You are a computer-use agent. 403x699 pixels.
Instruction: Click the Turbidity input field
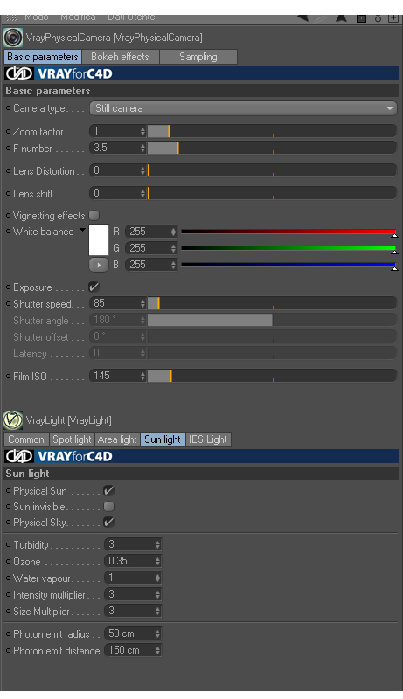pos(133,544)
